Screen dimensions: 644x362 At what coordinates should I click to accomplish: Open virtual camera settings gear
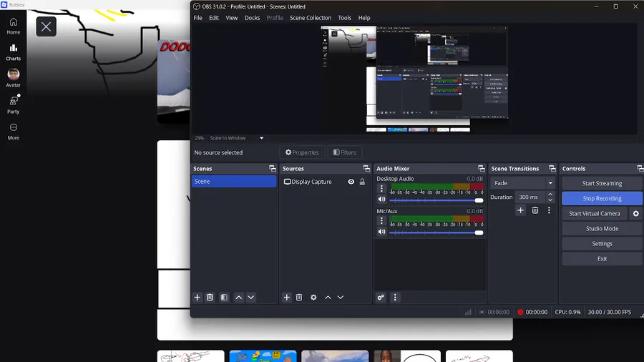[x=636, y=213]
